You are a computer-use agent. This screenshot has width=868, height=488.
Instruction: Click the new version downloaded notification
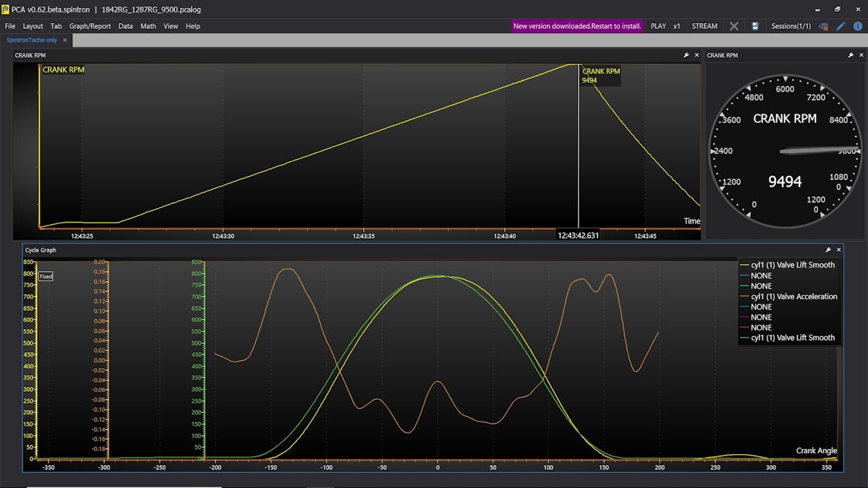[577, 26]
